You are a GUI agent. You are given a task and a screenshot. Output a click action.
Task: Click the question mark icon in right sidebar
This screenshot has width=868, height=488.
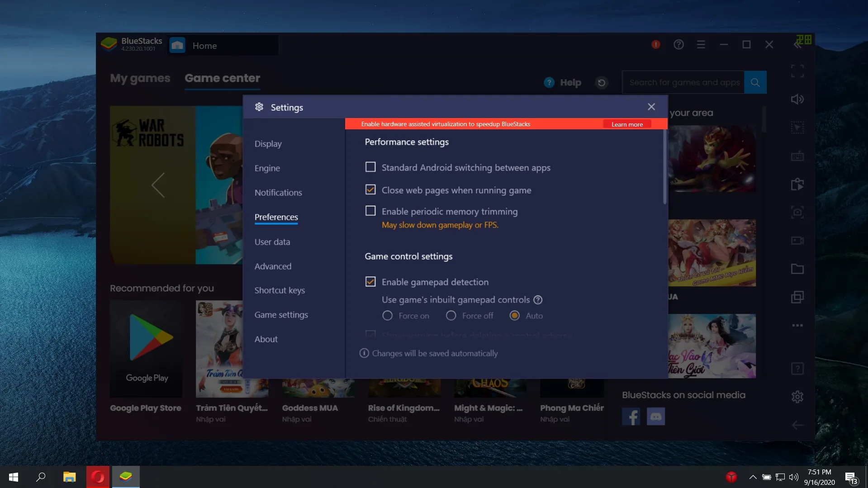click(797, 369)
